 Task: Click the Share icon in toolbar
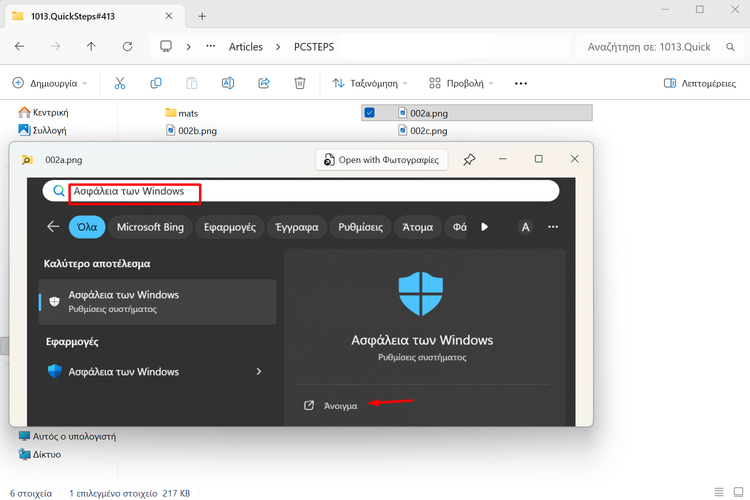tap(264, 83)
